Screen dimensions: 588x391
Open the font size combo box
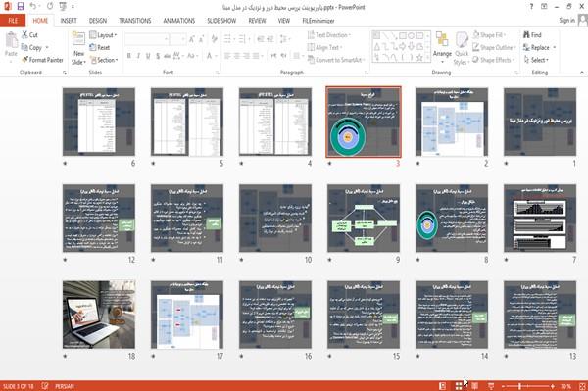pos(177,39)
